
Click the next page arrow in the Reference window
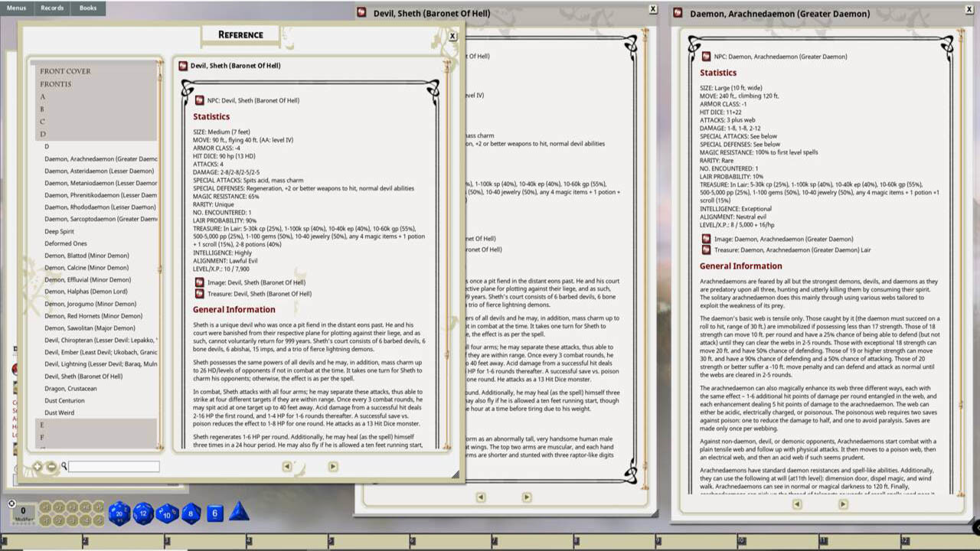(x=332, y=466)
